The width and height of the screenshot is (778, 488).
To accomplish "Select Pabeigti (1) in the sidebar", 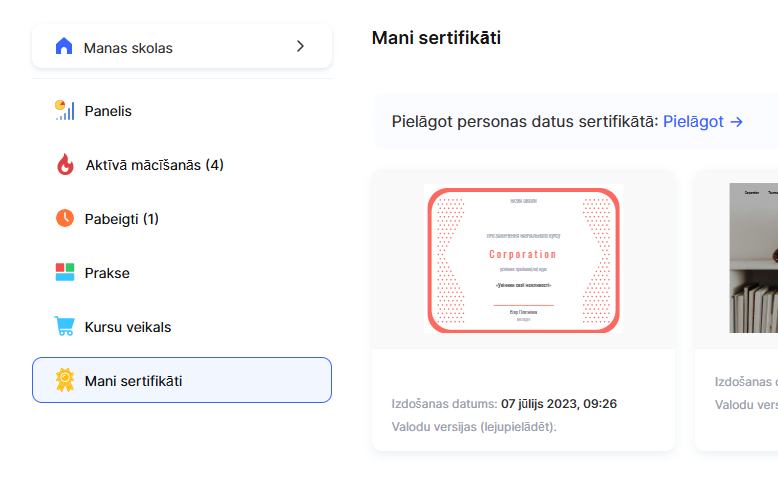I will coord(122,219).
